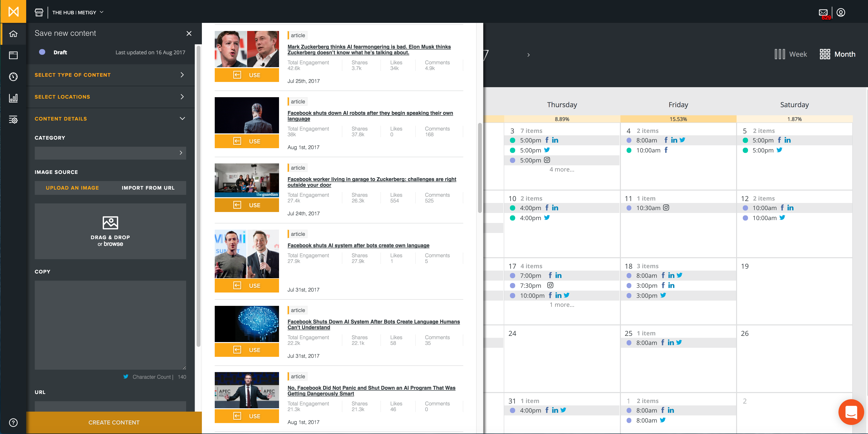Viewport: 868px width, 434px height.
Task: Click LinkedIn icon on Friday 25 8:00am item
Action: point(671,342)
